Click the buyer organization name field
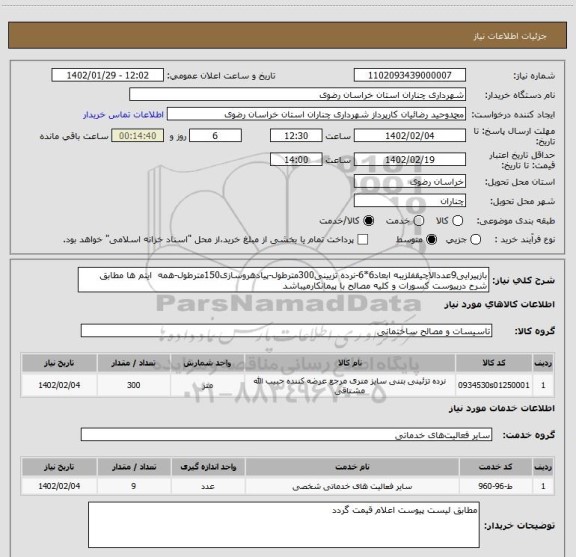Image resolution: width=576 pixels, height=557 pixels. pyautogui.click(x=298, y=95)
